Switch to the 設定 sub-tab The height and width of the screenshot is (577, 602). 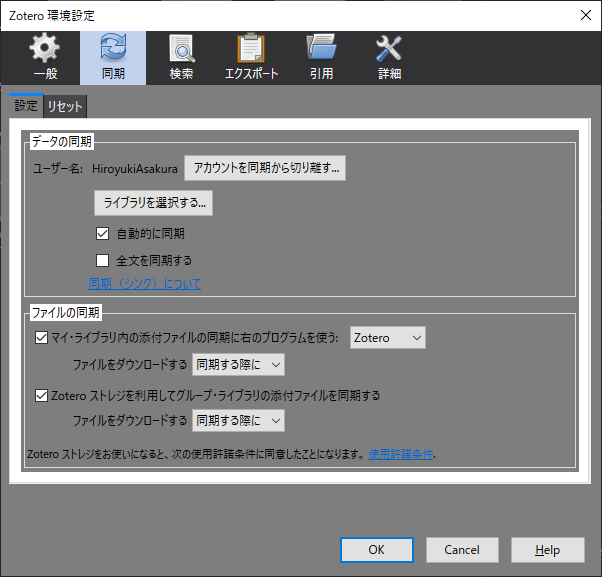[x=26, y=105]
